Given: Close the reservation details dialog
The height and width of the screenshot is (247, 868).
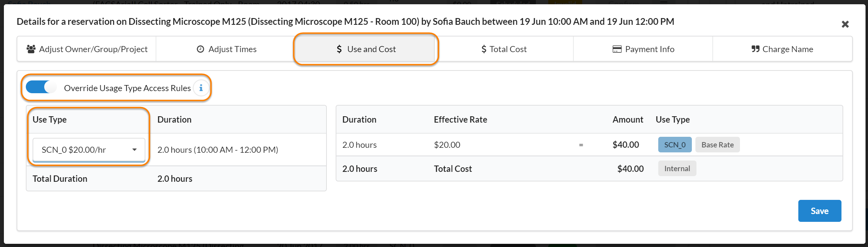Looking at the screenshot, I should tap(845, 24).
